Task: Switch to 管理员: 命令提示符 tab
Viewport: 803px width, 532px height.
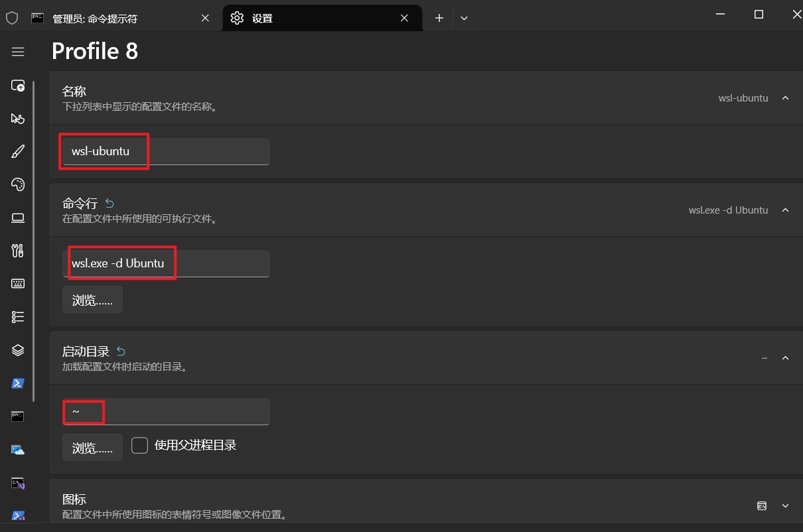Action: [121, 19]
